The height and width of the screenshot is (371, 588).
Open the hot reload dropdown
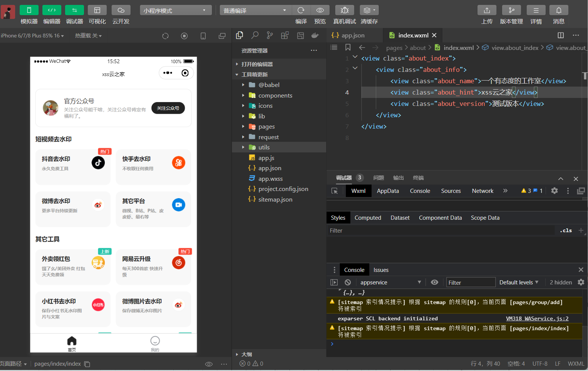tap(88, 36)
